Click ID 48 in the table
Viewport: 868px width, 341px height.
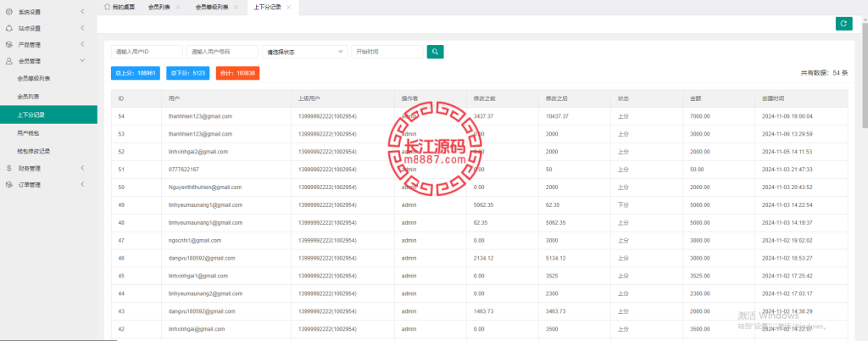tap(121, 222)
